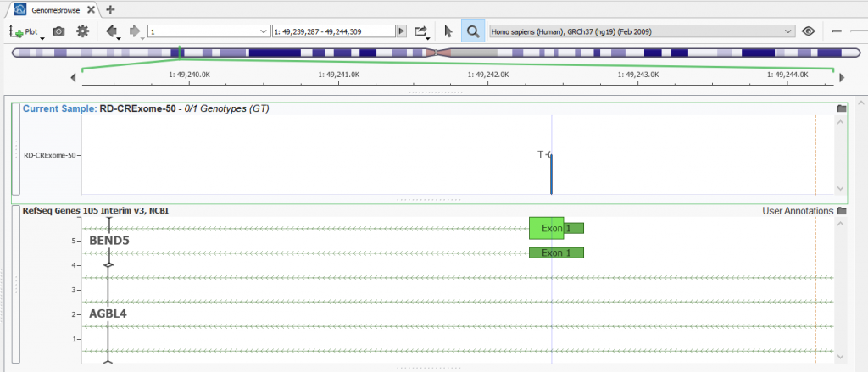Open the Plot add menu

point(26,31)
